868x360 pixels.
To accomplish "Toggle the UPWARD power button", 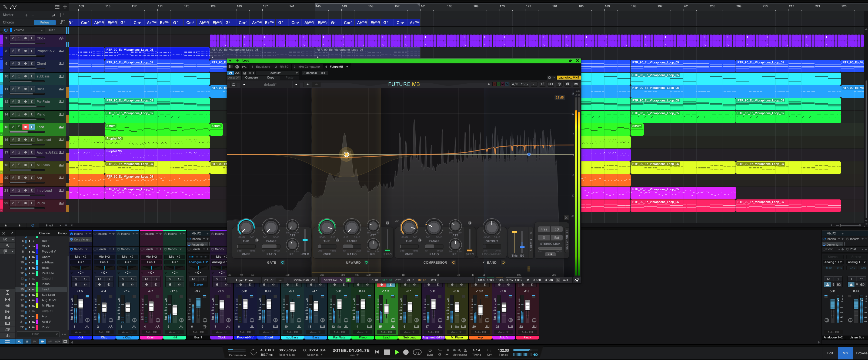I will (x=366, y=262).
